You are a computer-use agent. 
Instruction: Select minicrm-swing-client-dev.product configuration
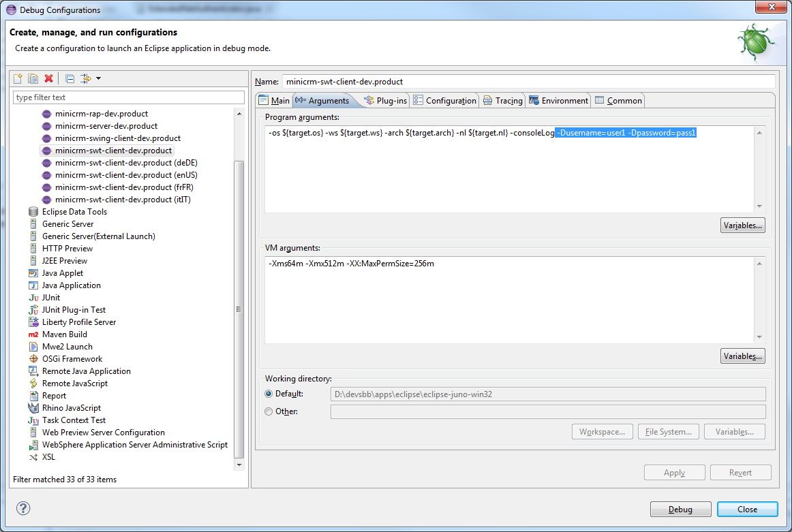point(118,138)
